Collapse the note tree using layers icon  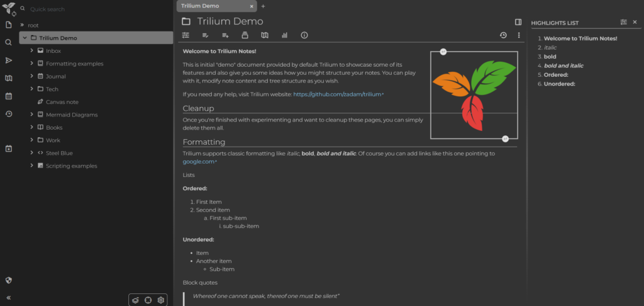click(x=136, y=300)
